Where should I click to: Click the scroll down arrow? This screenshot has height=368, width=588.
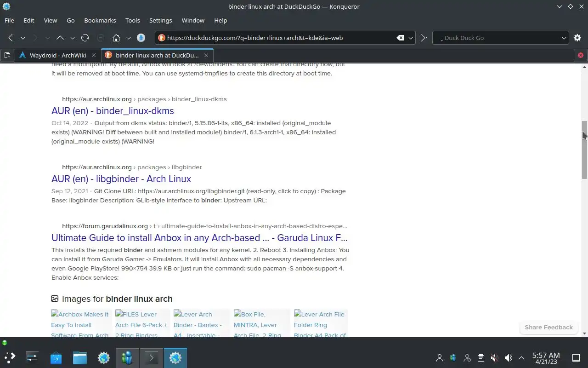[x=584, y=333]
